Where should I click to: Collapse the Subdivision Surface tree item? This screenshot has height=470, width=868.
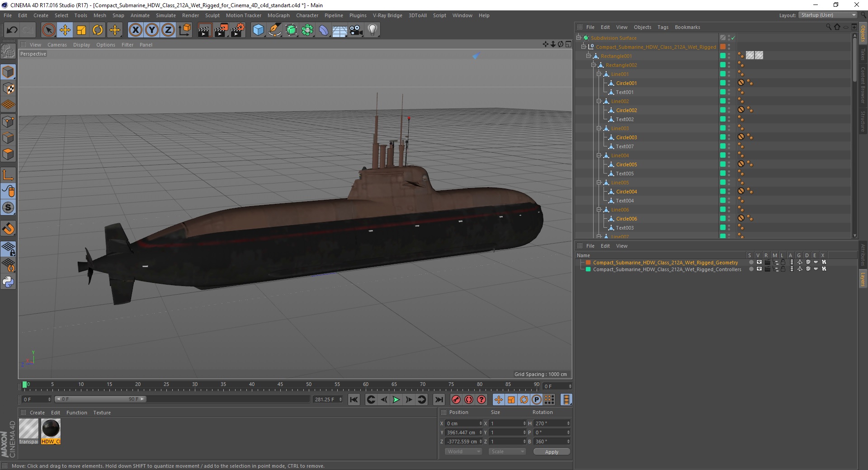pos(578,38)
